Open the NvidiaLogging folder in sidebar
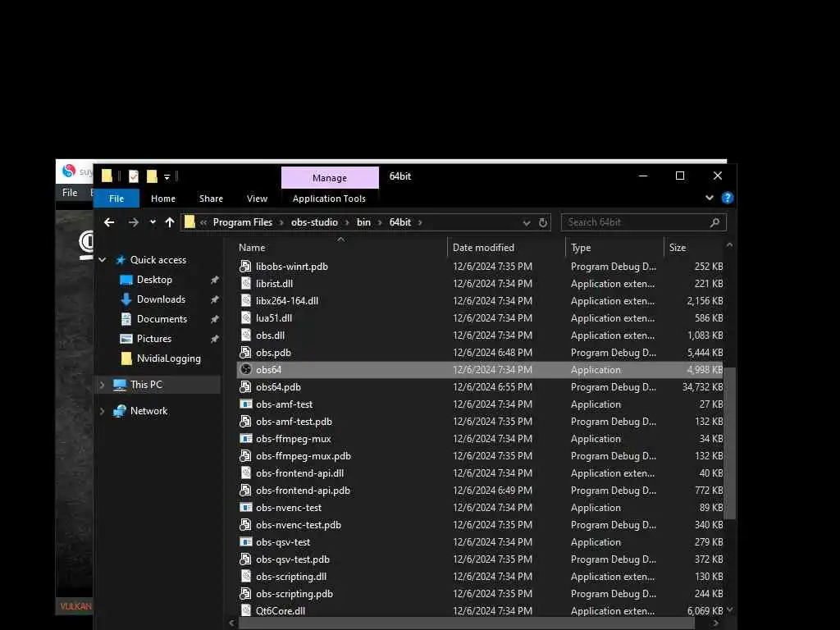 click(169, 358)
